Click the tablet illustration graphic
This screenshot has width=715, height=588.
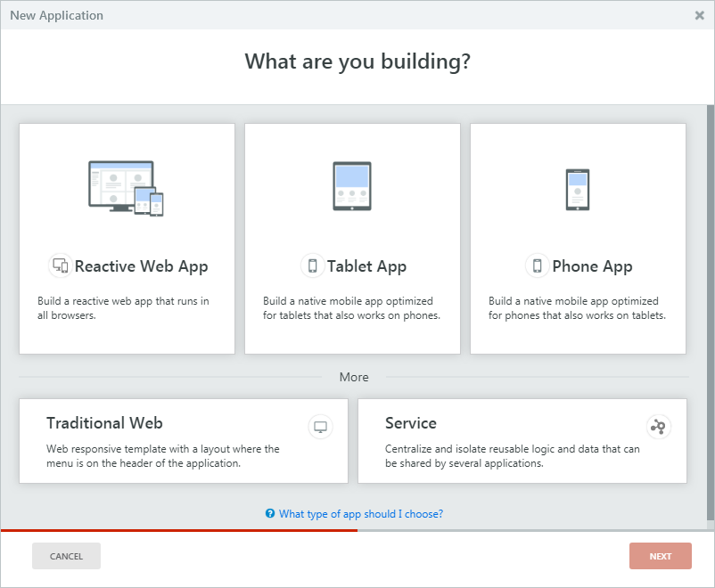pos(351,186)
